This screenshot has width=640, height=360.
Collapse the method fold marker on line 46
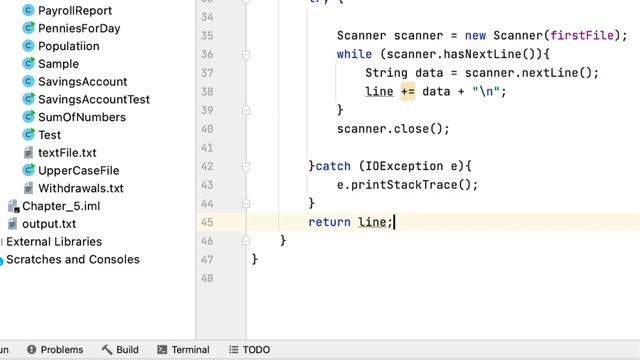point(246,241)
